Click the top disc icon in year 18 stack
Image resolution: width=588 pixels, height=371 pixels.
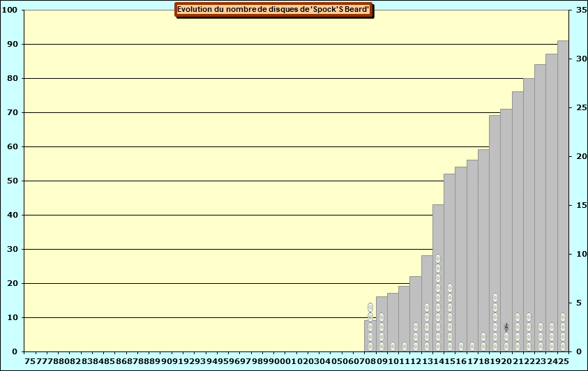point(483,337)
